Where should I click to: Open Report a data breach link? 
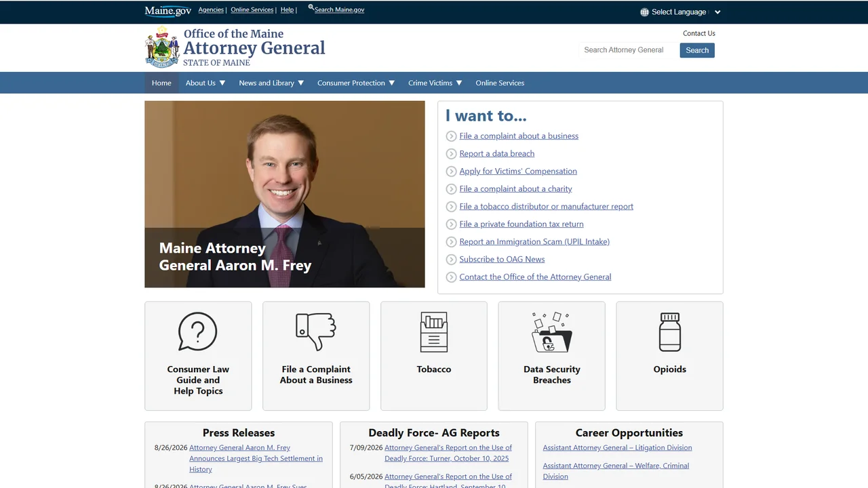497,154
